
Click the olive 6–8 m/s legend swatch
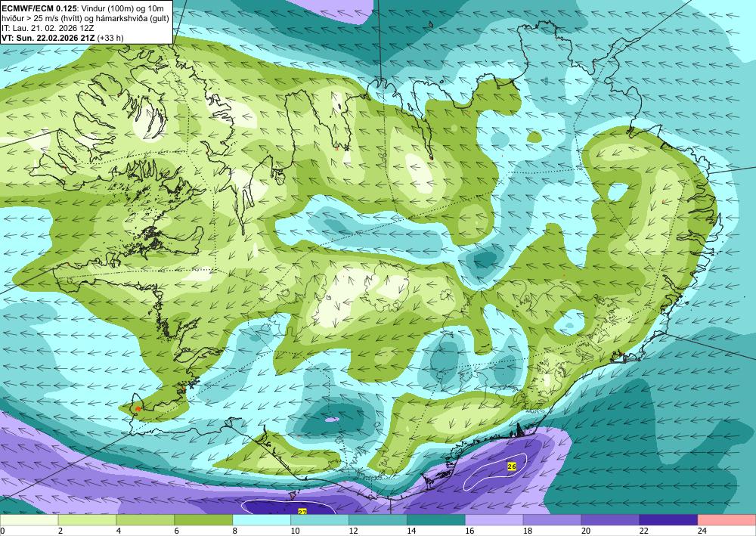(203, 520)
